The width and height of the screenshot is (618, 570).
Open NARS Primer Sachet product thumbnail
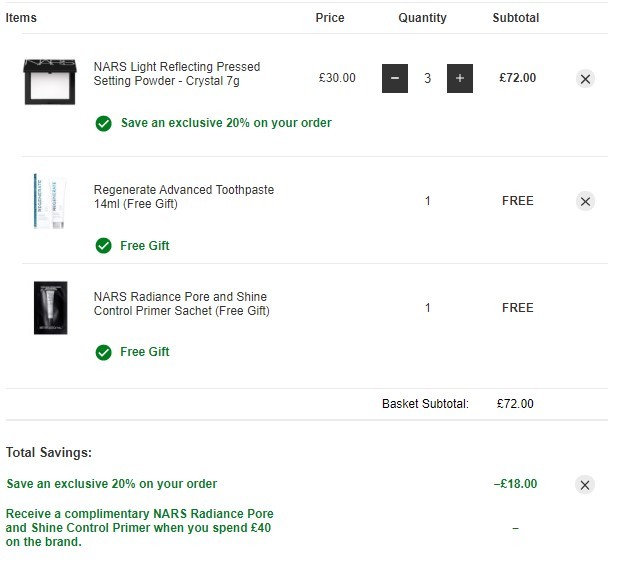(x=50, y=308)
